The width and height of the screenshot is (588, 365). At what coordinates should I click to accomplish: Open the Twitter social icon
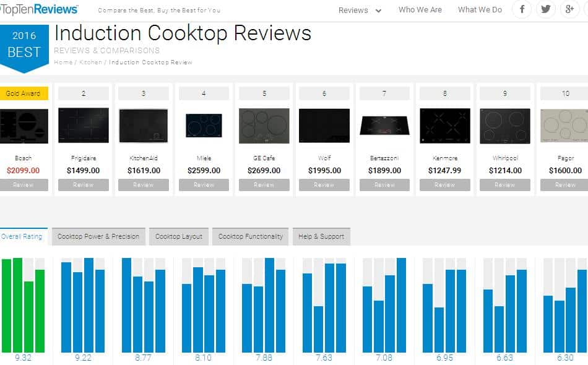pos(546,9)
